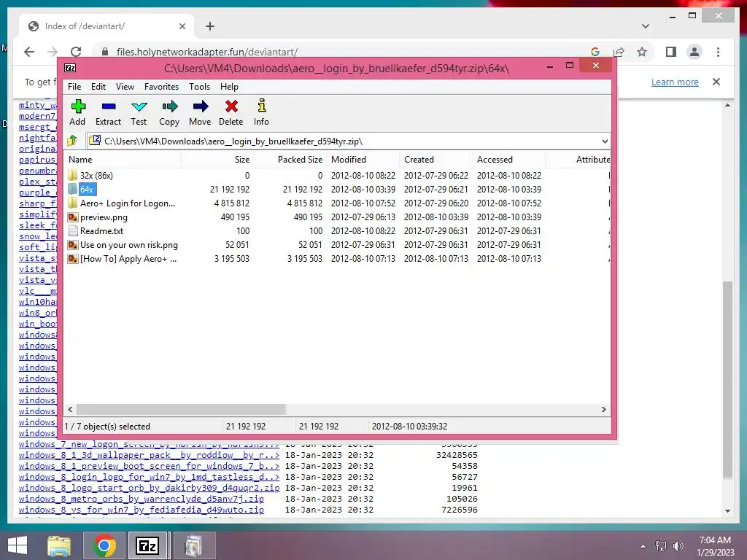Click the Info toolbar icon
Screen dimensions: 747x560
pos(261,105)
